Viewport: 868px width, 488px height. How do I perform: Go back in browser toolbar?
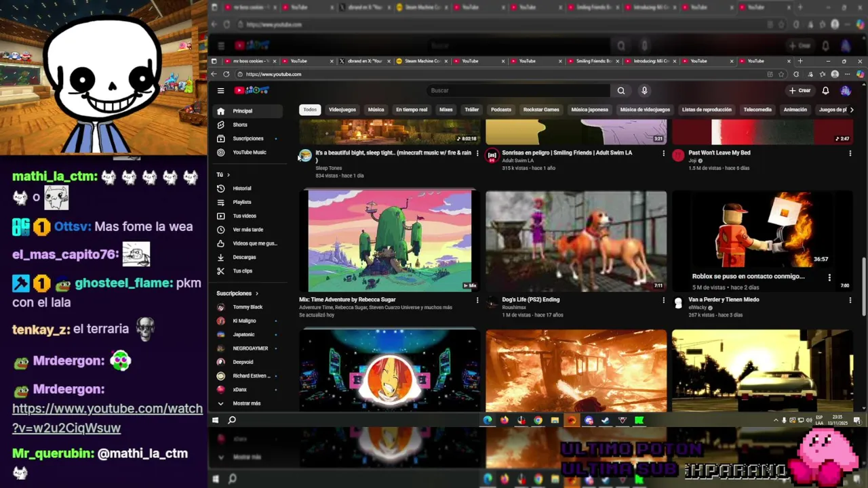coord(214,75)
